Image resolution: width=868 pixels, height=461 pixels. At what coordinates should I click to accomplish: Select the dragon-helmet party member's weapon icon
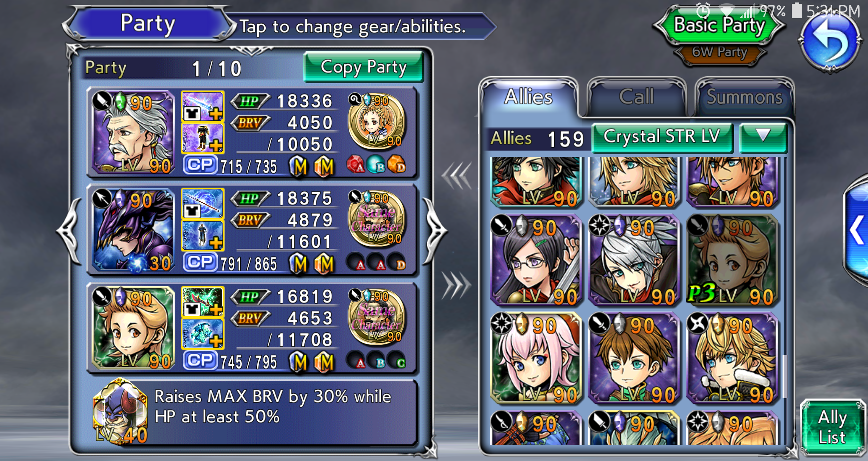point(203,204)
